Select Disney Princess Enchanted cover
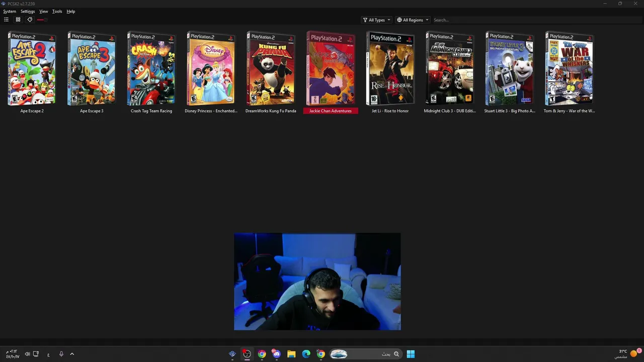The width and height of the screenshot is (644, 362). coord(211,69)
